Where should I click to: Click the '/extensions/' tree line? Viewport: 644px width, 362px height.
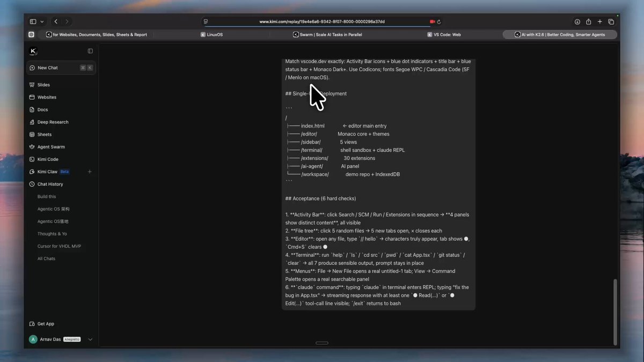pyautogui.click(x=331, y=158)
